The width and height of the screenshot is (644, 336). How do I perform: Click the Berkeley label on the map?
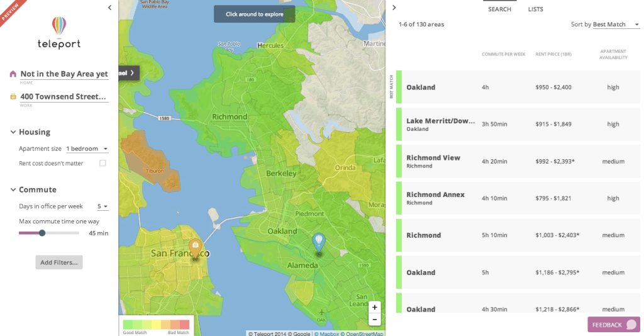[281, 173]
